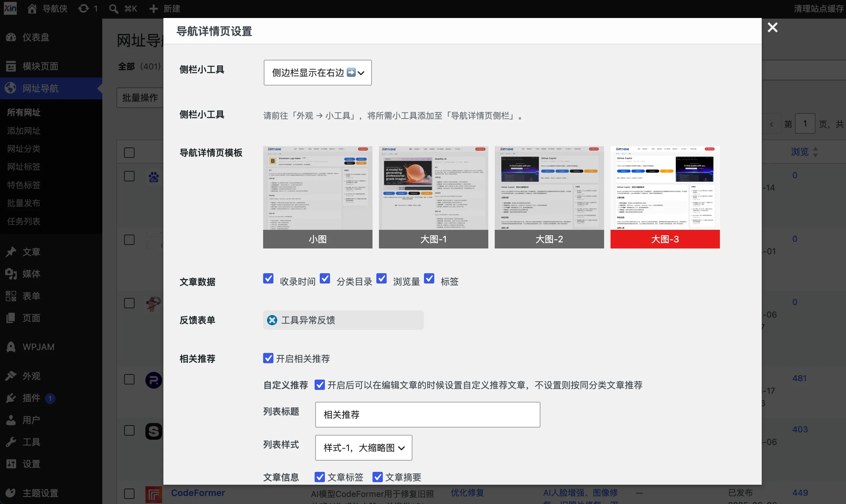Go to previous page with the chevron button
The width and height of the screenshot is (846, 504).
[772, 124]
